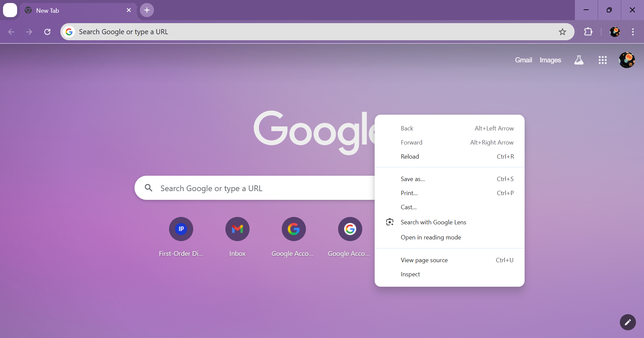
Task: Click the Customize Chrome pencil button
Action: click(x=628, y=322)
